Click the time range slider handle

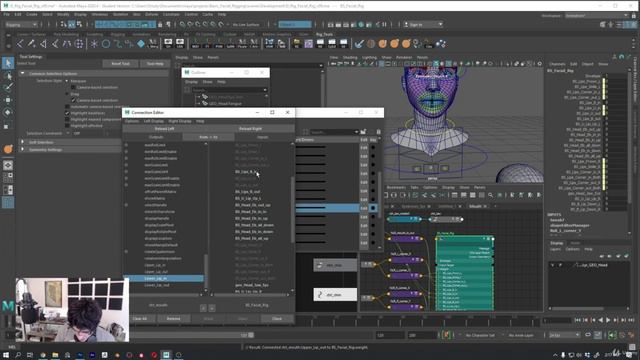point(251,335)
